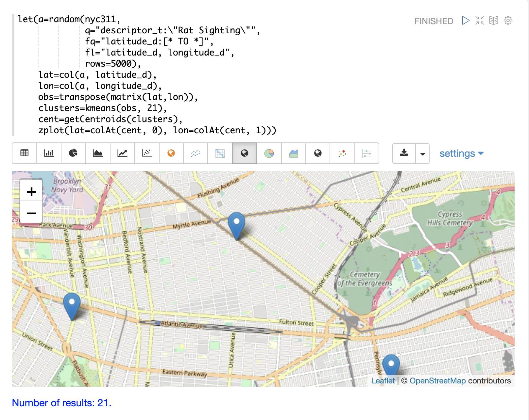Select the colored bubble chart visualization

[x=342, y=153]
